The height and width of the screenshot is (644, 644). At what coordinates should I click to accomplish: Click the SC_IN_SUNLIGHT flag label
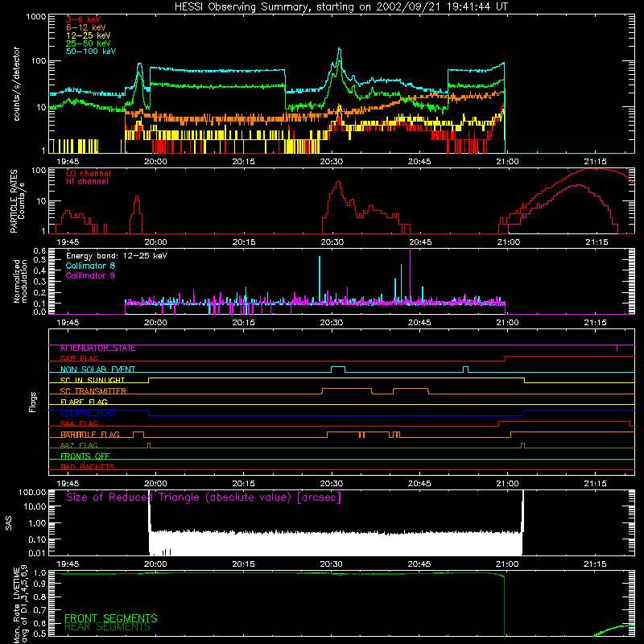tap(93, 380)
